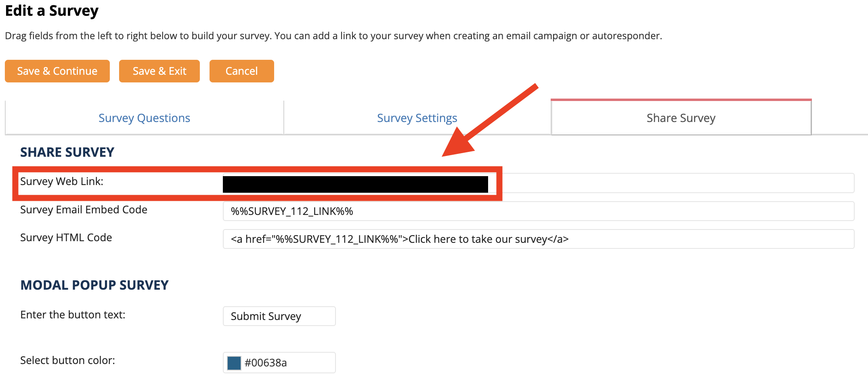The height and width of the screenshot is (383, 868).
Task: Click the Save & Continue button
Action: click(x=57, y=71)
